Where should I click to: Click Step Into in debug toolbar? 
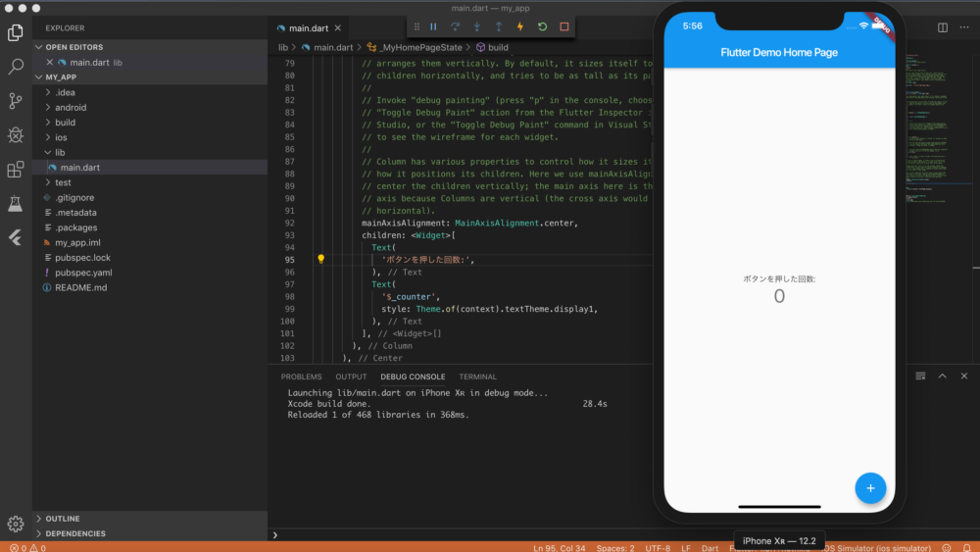[477, 26]
